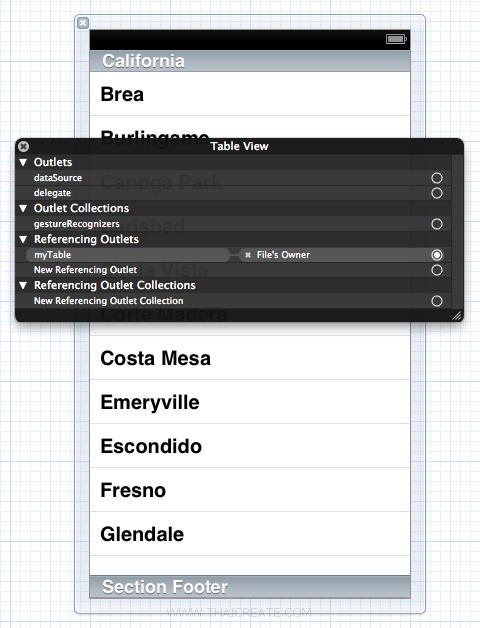
Task: Click the File's Owner connection label
Action: tap(283, 255)
